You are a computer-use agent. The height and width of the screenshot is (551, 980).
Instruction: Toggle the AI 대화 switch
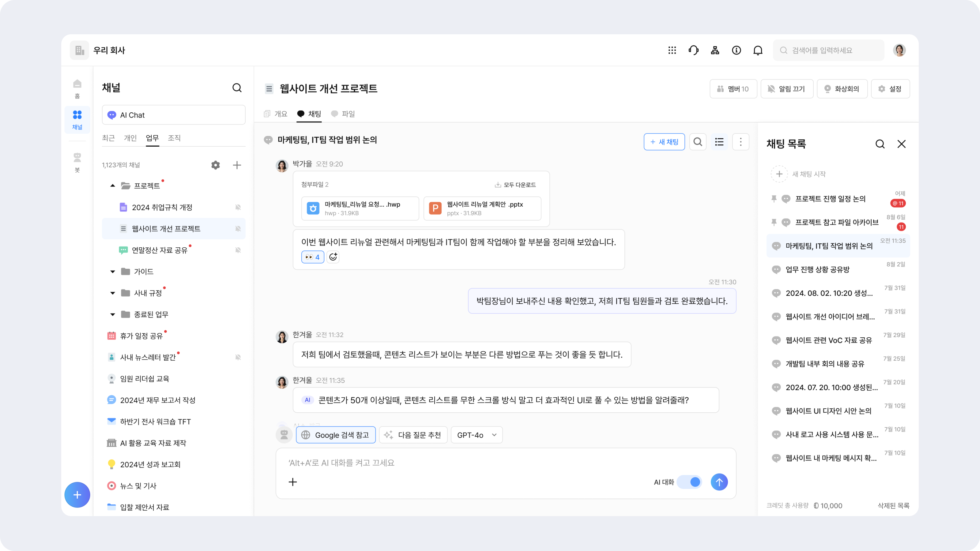[x=690, y=482]
